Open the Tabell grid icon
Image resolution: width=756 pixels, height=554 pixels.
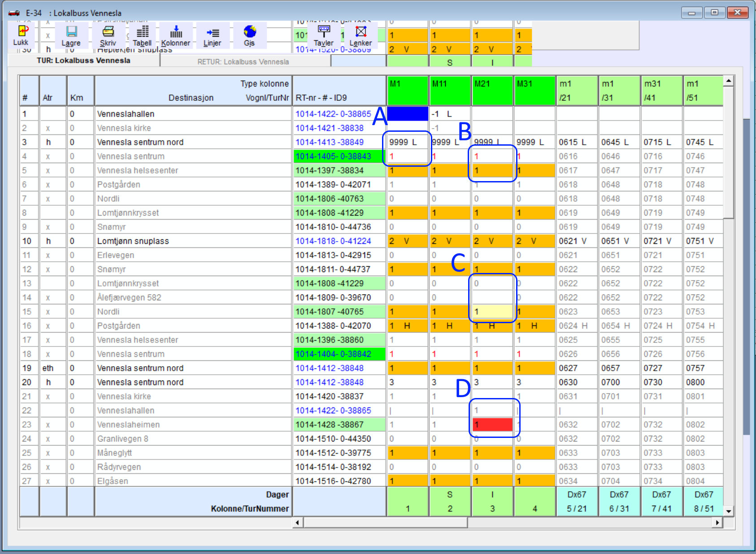(x=142, y=32)
